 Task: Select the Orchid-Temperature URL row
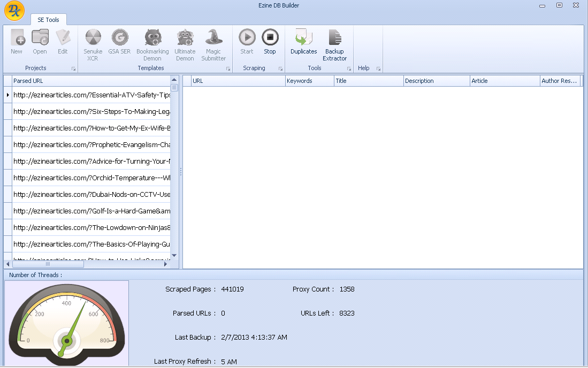click(91, 178)
